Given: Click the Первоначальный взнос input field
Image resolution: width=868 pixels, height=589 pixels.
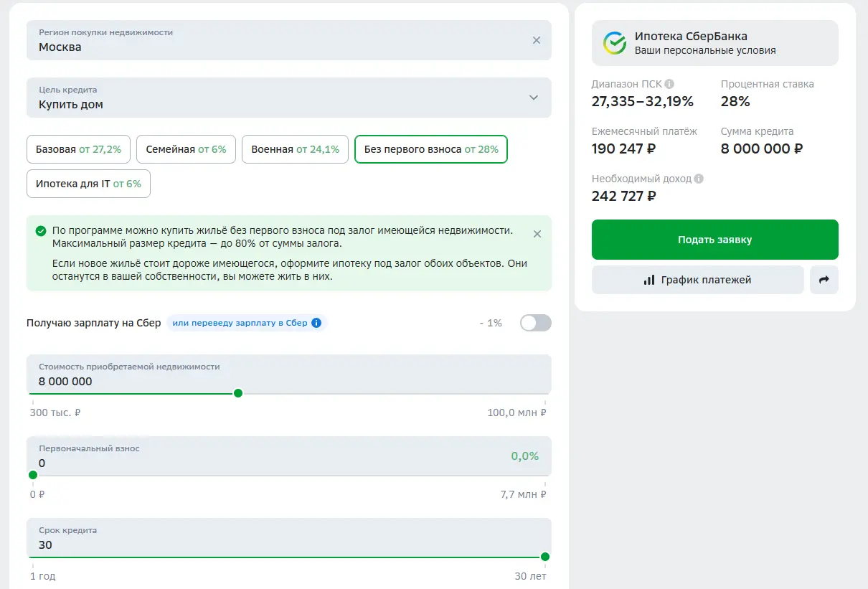Looking at the screenshot, I should (289, 456).
